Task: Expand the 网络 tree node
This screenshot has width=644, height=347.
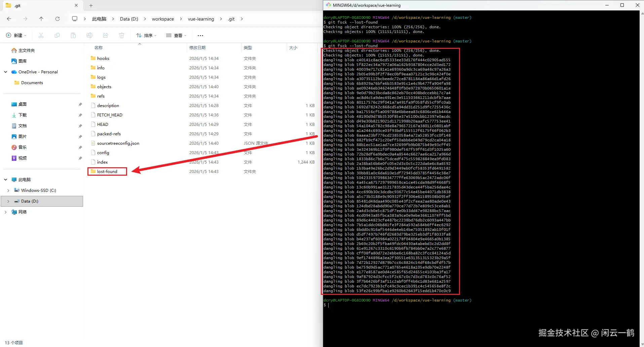Action: (5, 212)
